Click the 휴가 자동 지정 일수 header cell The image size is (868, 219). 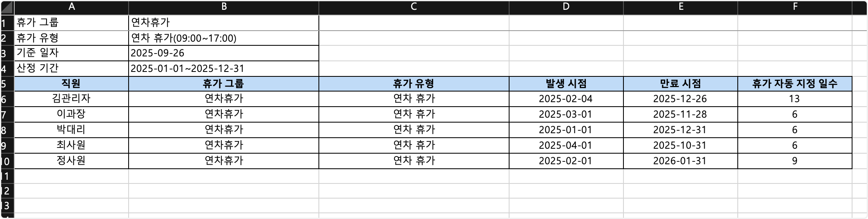tap(795, 84)
